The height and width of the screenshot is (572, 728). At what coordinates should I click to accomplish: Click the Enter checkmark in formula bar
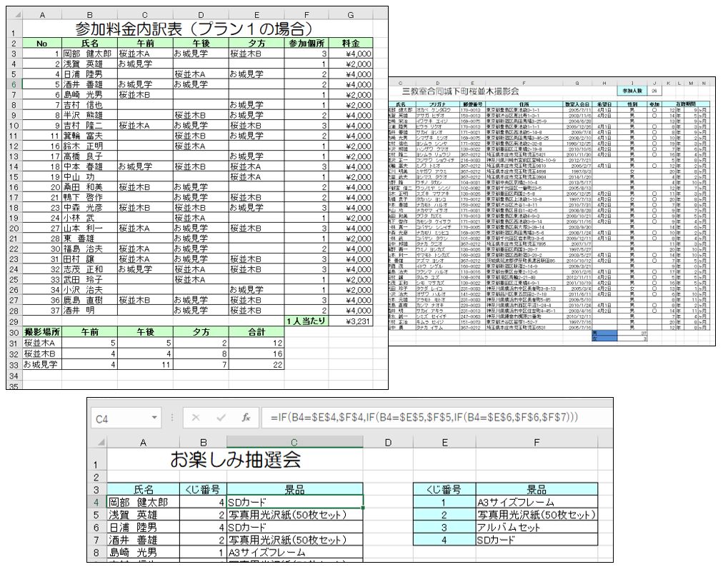click(221, 418)
